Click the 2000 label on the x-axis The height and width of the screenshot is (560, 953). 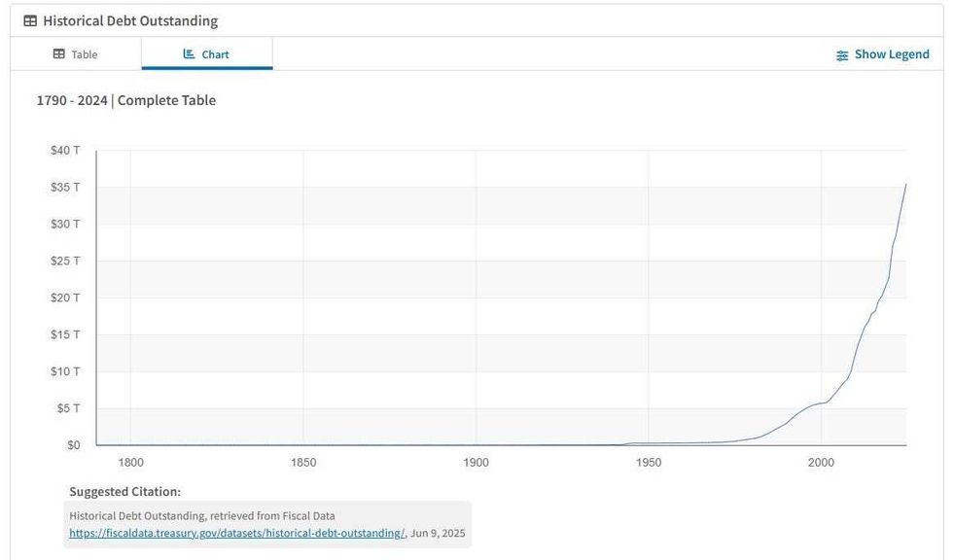[x=822, y=463]
